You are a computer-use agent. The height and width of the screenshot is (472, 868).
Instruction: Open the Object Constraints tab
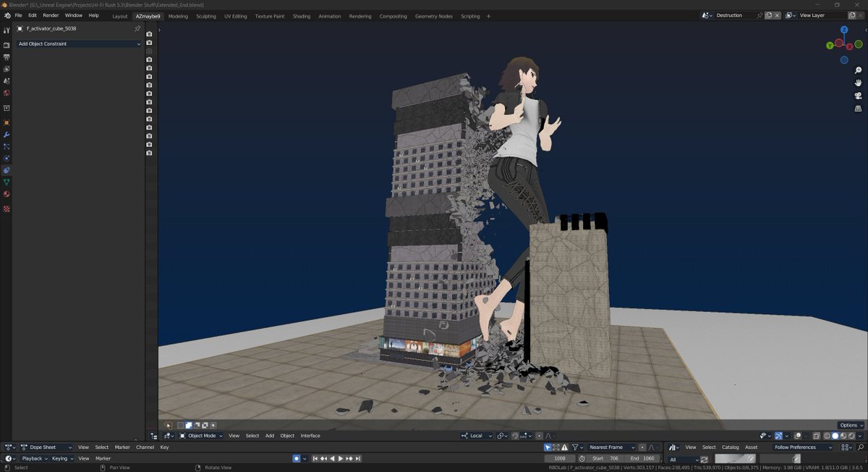(x=7, y=170)
